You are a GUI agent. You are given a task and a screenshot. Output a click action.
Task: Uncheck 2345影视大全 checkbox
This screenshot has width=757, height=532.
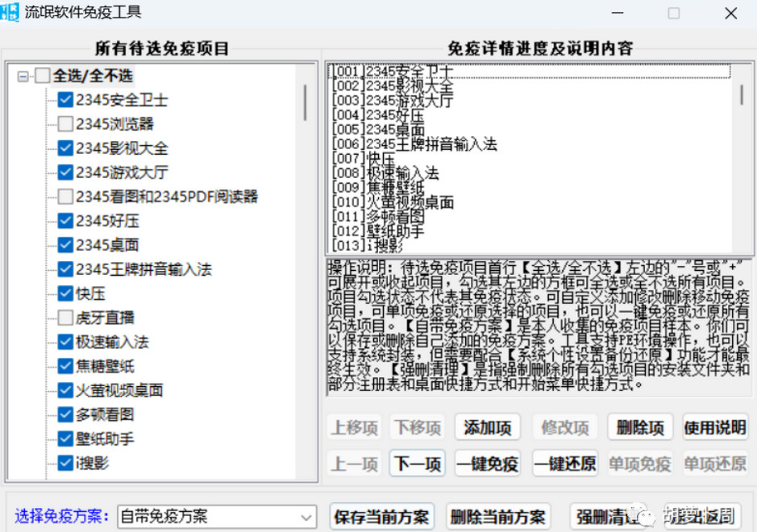(65, 148)
